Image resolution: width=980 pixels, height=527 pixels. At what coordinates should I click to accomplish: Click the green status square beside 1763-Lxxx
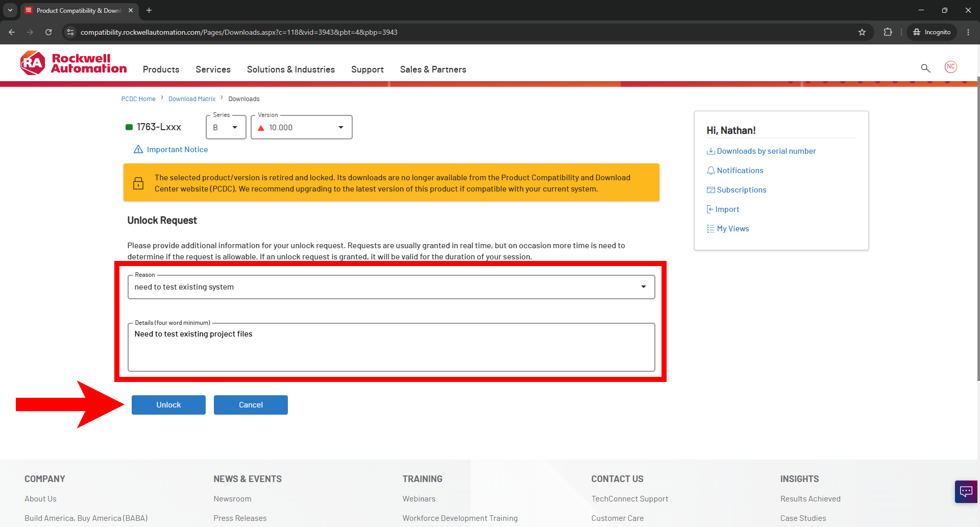[129, 127]
